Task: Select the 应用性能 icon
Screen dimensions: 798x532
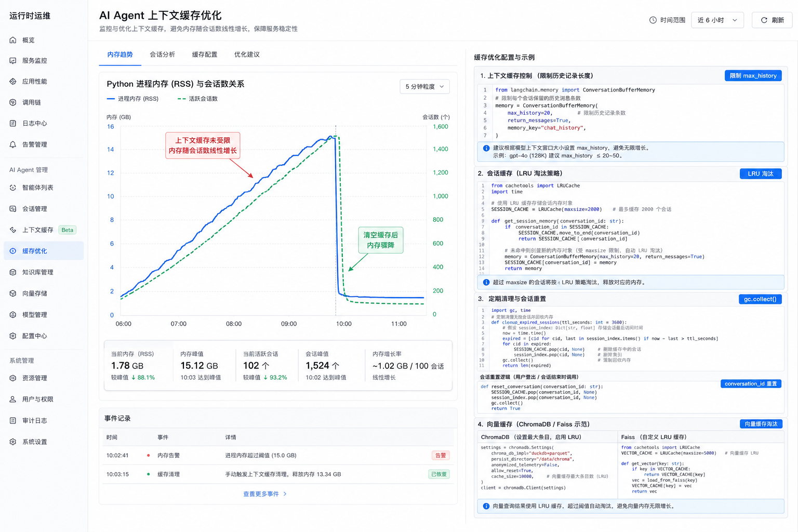Action: [x=13, y=82]
